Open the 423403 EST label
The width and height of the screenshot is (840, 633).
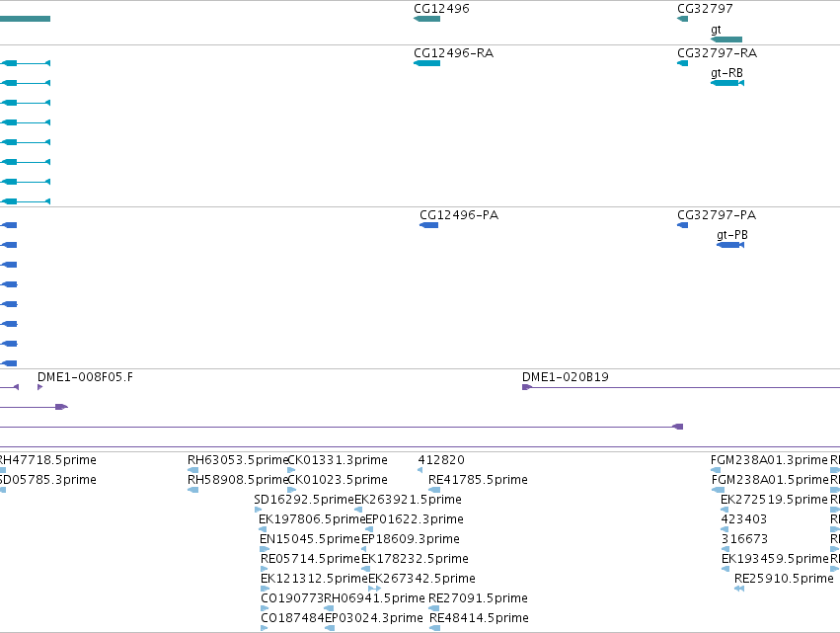click(x=744, y=519)
